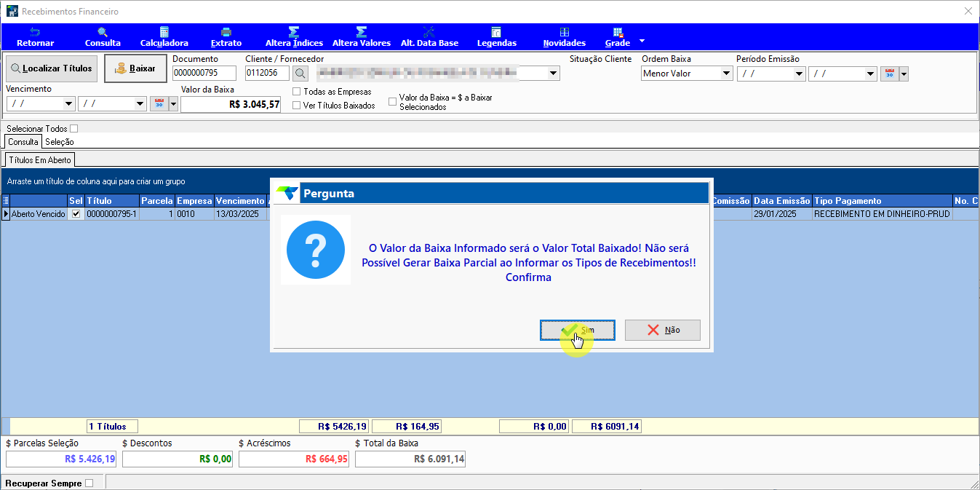Click the client search magnifier icon
This screenshot has height=490, width=980.
tap(300, 73)
